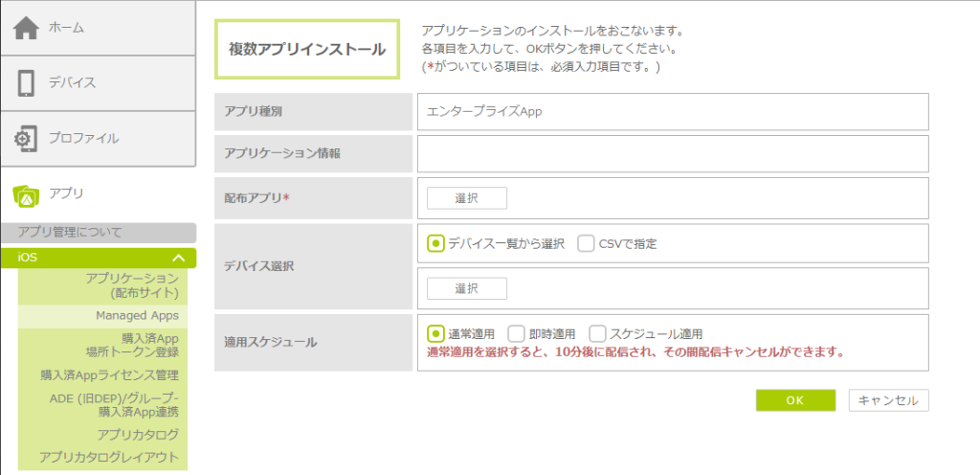Click the Home house icon
Screen dimensions: 980x475
26,28
